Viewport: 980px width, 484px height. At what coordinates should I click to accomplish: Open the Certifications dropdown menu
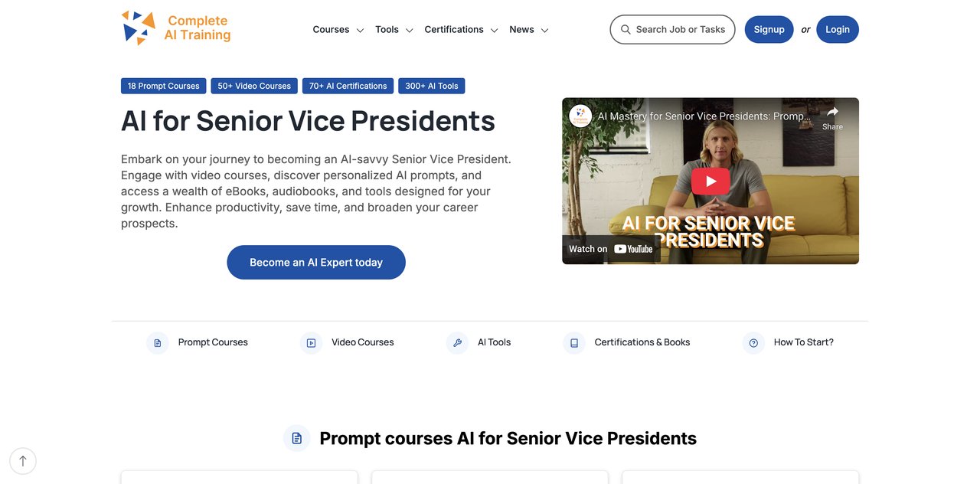coord(462,30)
